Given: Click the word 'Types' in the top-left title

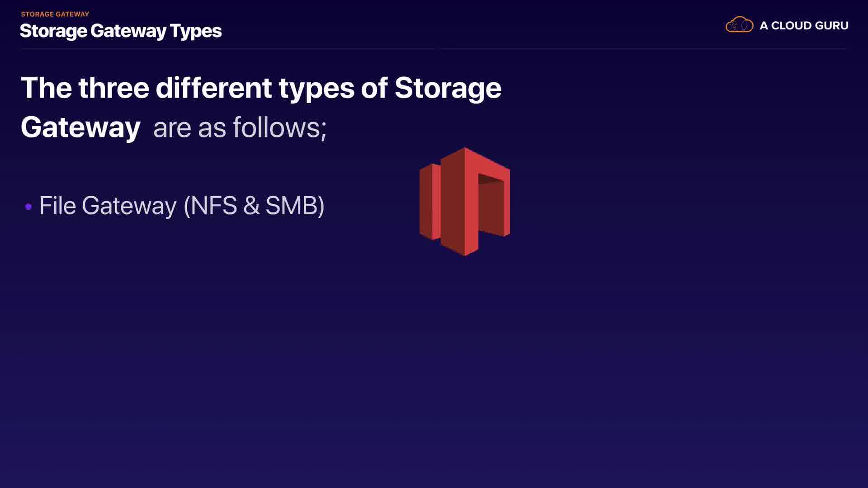Looking at the screenshot, I should click(196, 31).
